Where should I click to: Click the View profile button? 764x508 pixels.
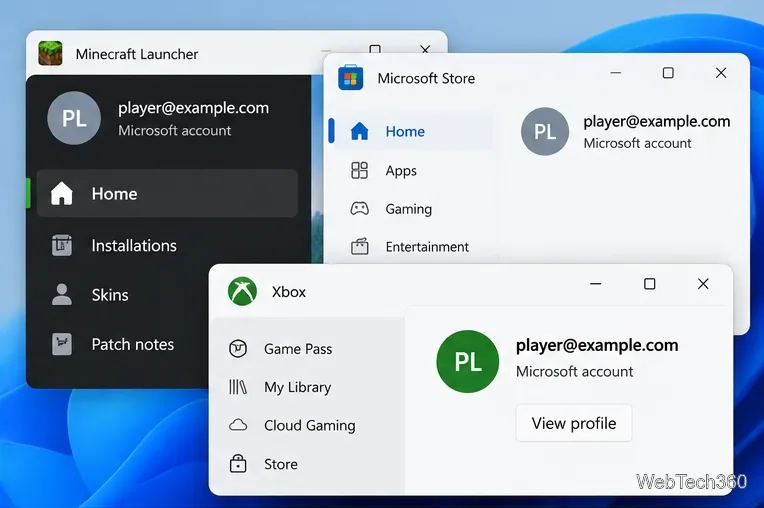(x=573, y=423)
